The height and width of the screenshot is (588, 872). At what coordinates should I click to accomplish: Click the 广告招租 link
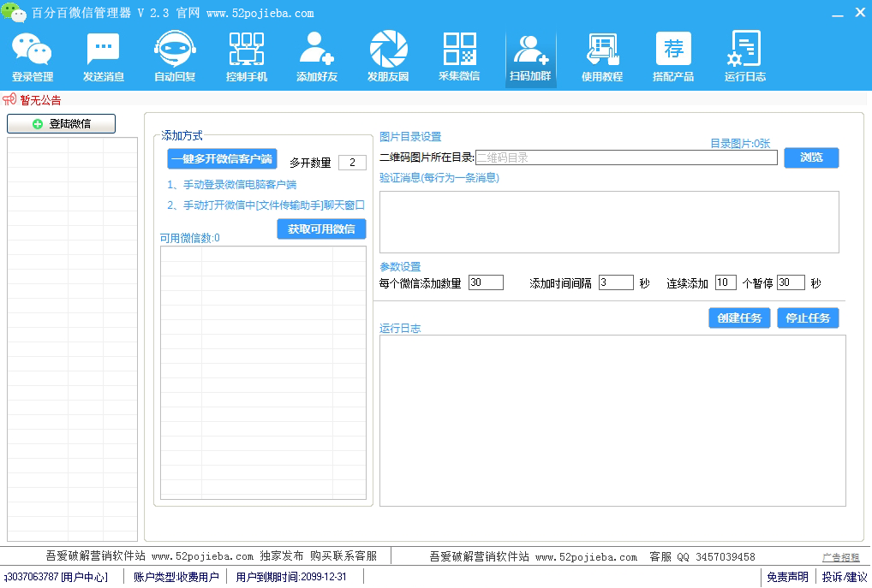click(840, 557)
